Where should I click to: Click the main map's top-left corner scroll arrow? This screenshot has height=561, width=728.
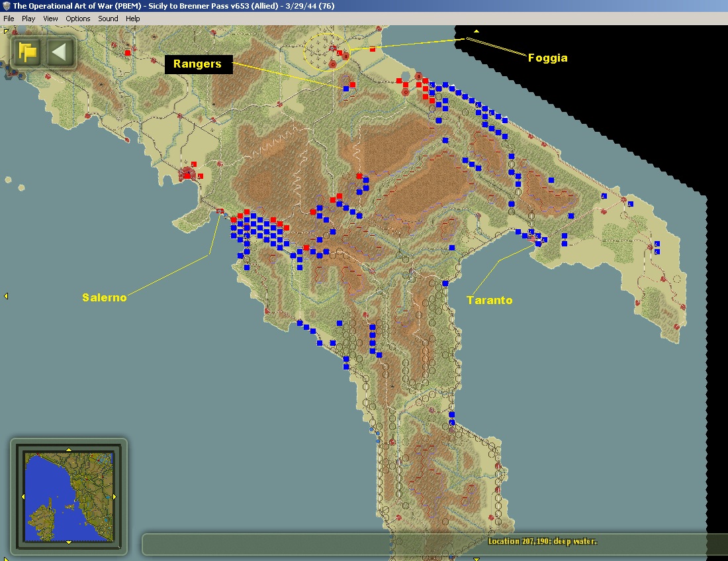[6, 30]
